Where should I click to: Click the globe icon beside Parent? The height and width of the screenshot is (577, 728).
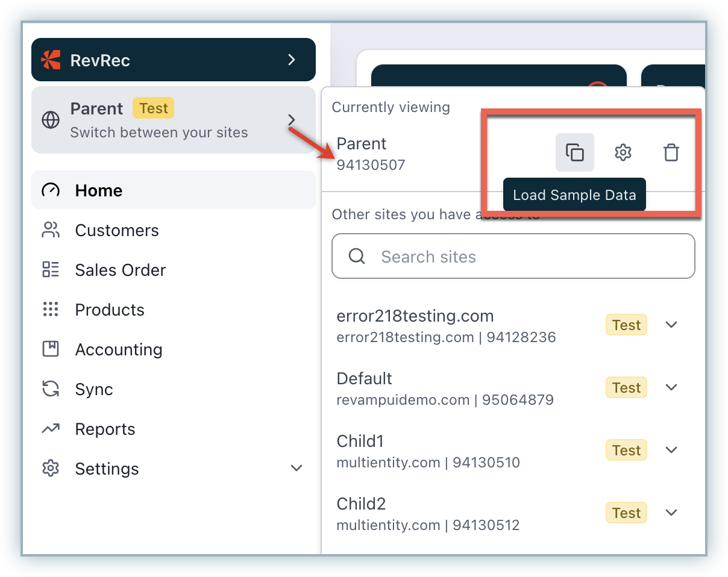pos(51,120)
